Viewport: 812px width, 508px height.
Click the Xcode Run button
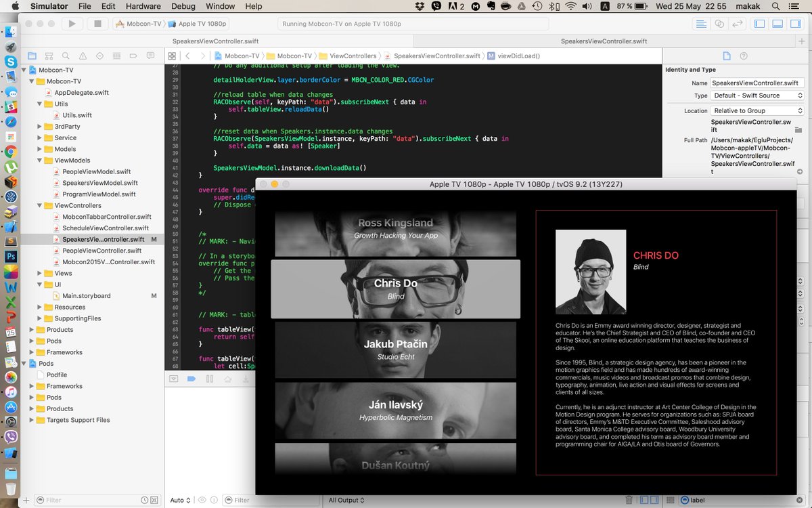coord(72,24)
